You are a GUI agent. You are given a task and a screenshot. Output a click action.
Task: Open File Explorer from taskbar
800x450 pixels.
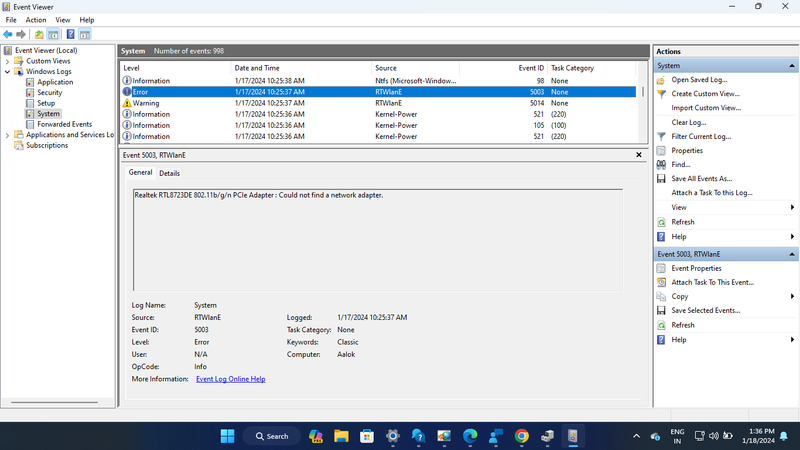pos(341,436)
